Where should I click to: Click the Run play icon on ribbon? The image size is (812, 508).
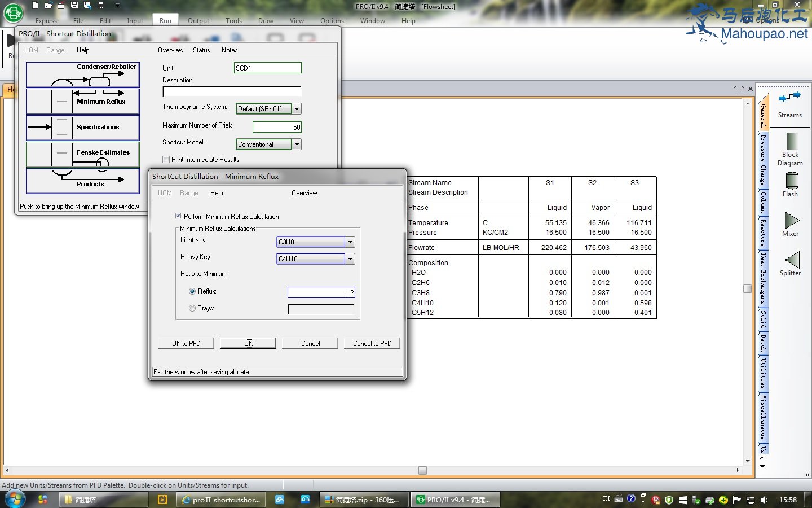coord(10,41)
